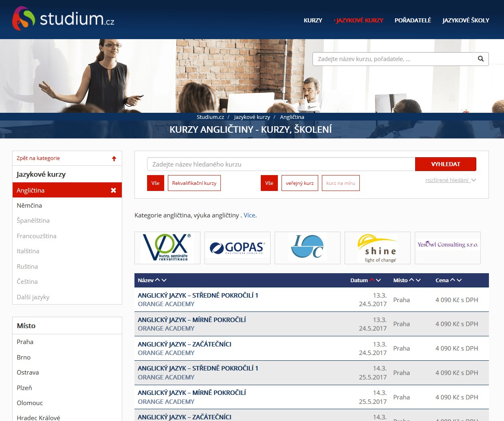Open the JAZYKOVÉ ŠKOLY menu item

point(466,20)
